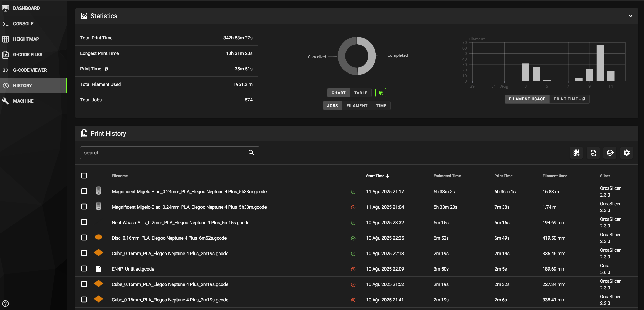This screenshot has height=310, width=644.
Task: Toggle the select-all checkbox in table header
Action: pyautogui.click(x=84, y=176)
